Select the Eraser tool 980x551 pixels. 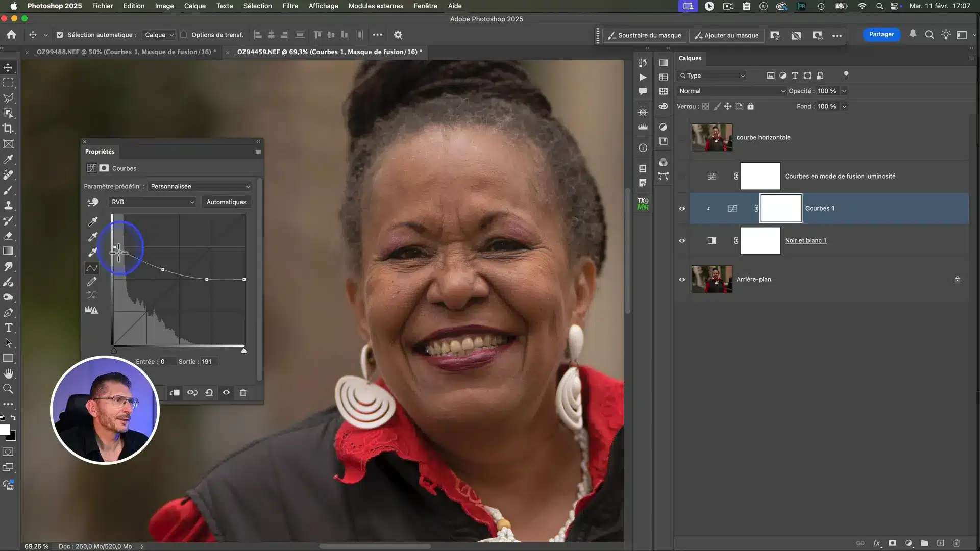click(8, 236)
